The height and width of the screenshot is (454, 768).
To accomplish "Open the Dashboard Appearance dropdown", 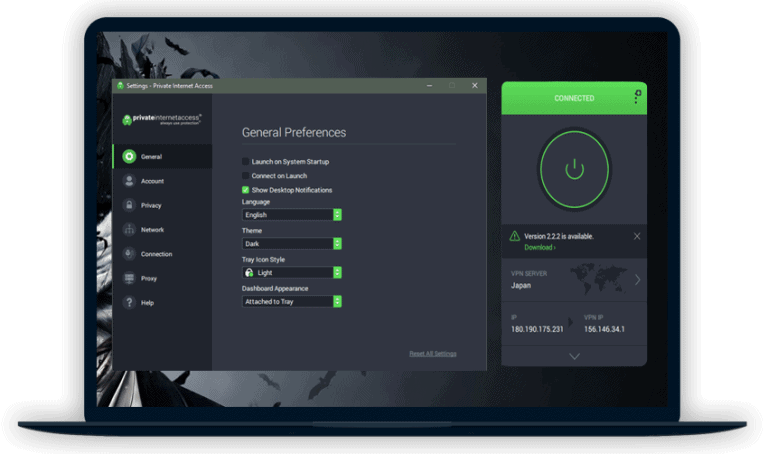I will coord(291,301).
